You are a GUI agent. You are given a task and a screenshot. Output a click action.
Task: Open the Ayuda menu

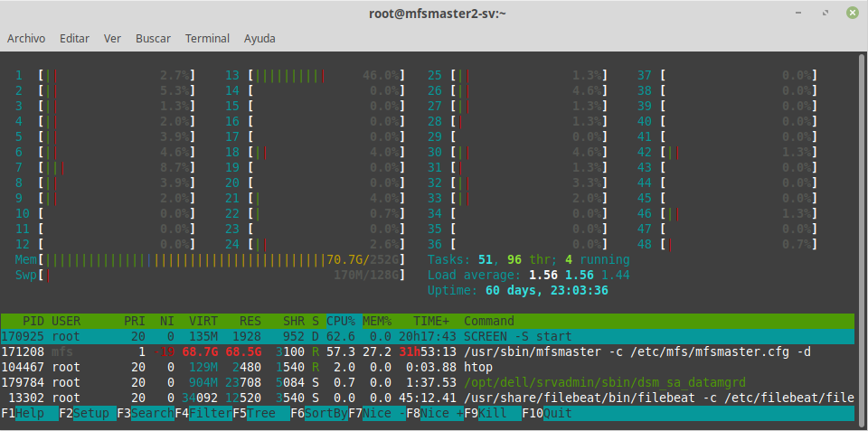pyautogui.click(x=259, y=38)
